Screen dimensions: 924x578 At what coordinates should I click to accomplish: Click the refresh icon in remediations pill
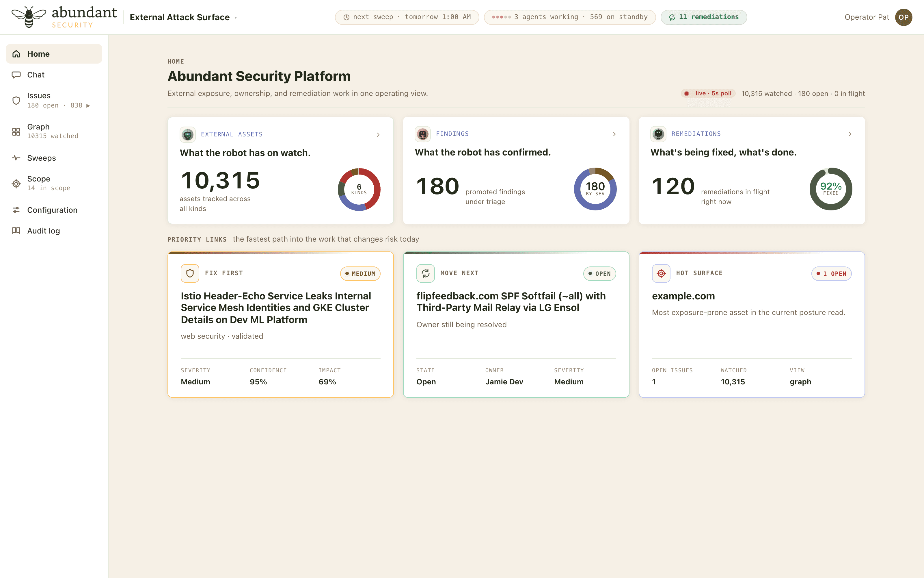[672, 17]
